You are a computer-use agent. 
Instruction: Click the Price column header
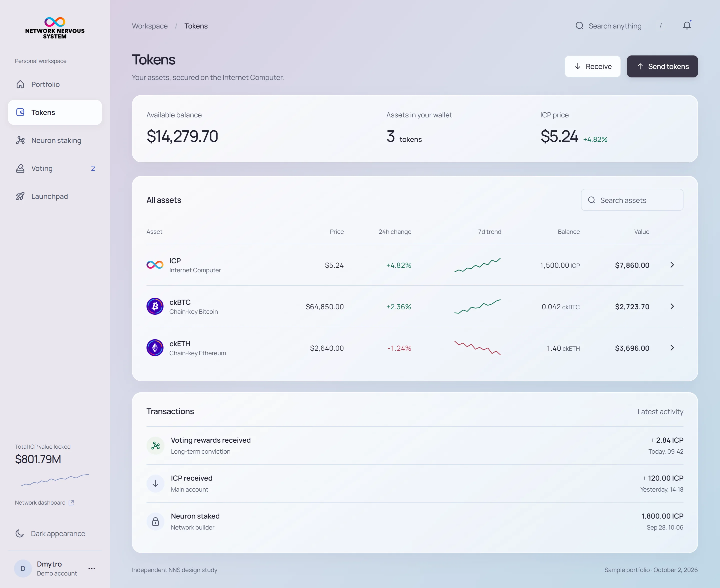coord(336,232)
